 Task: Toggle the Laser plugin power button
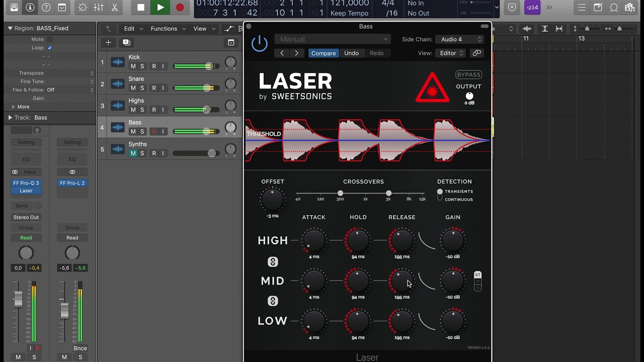(260, 44)
